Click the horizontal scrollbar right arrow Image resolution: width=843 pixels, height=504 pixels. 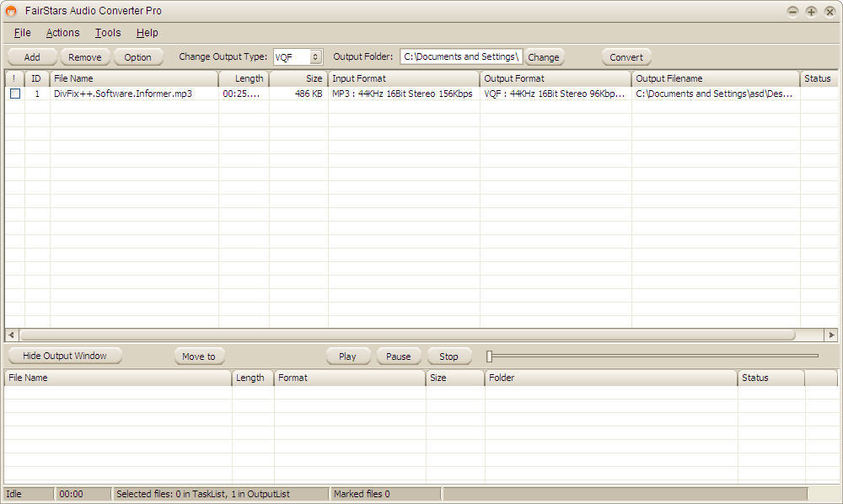[x=831, y=335]
